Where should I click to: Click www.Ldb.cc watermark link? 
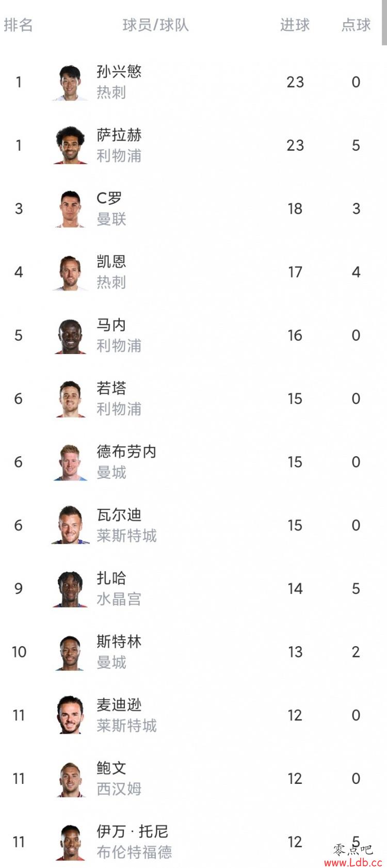point(353,863)
